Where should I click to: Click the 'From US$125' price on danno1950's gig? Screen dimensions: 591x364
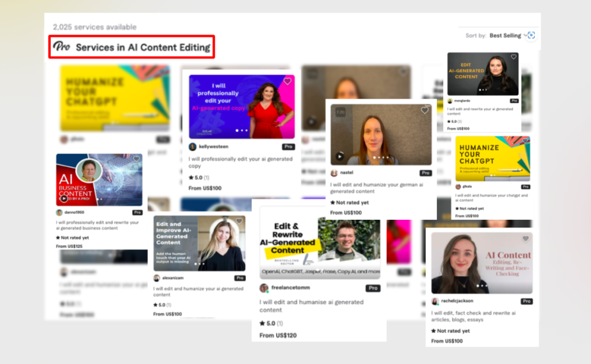(x=69, y=246)
